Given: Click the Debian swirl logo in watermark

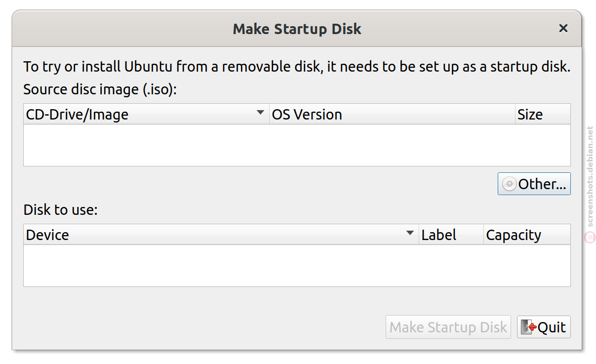Looking at the screenshot, I should (590, 237).
